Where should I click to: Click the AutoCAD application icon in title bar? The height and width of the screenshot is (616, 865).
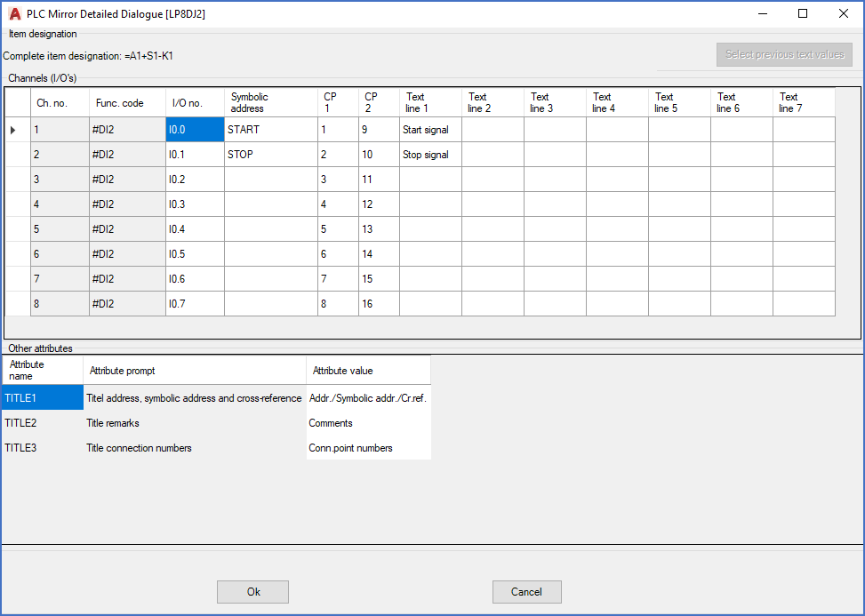pos(12,13)
